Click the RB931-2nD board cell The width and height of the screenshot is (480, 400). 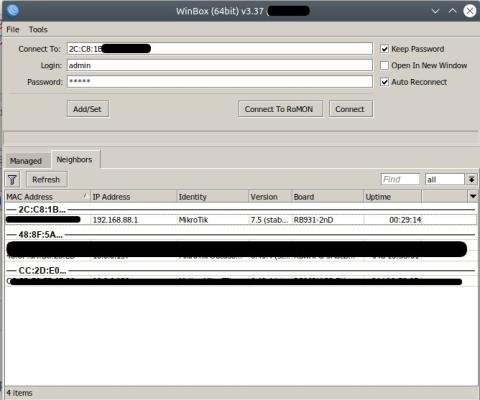[327, 220]
